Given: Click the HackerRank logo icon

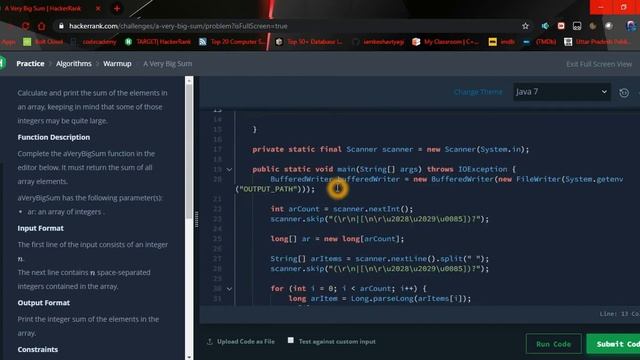Looking at the screenshot, I should (x=2, y=63).
